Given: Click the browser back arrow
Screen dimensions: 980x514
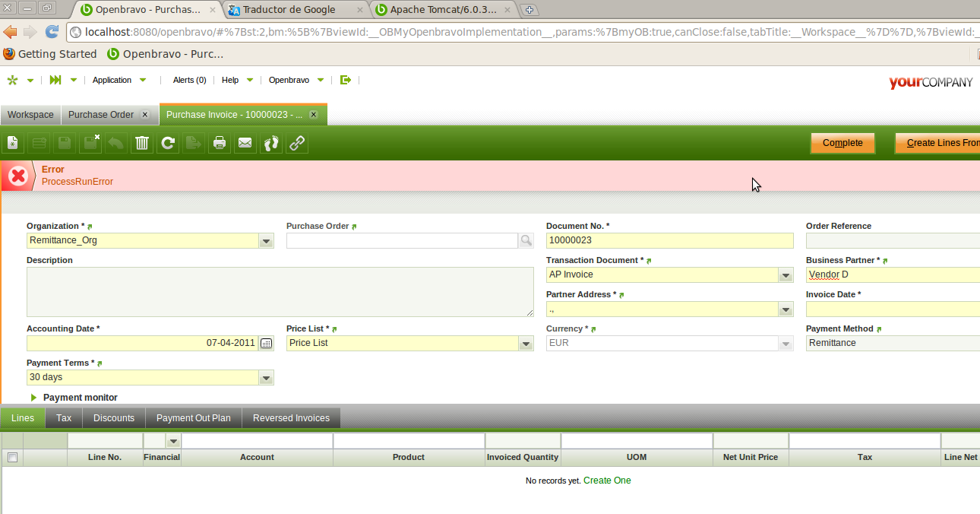Looking at the screenshot, I should click(x=10, y=32).
